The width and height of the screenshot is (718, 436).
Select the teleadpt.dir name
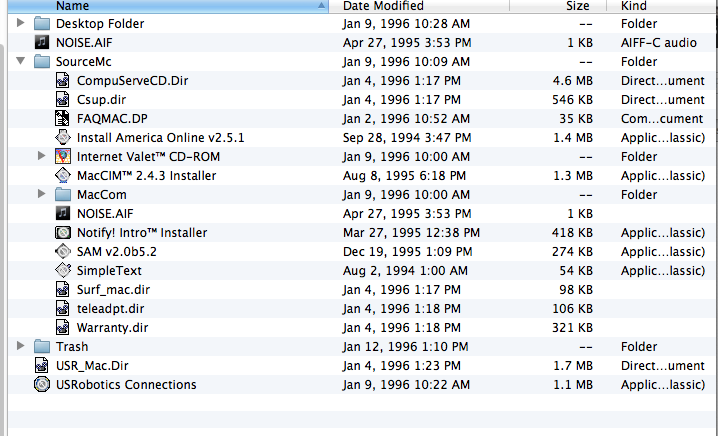pos(110,309)
